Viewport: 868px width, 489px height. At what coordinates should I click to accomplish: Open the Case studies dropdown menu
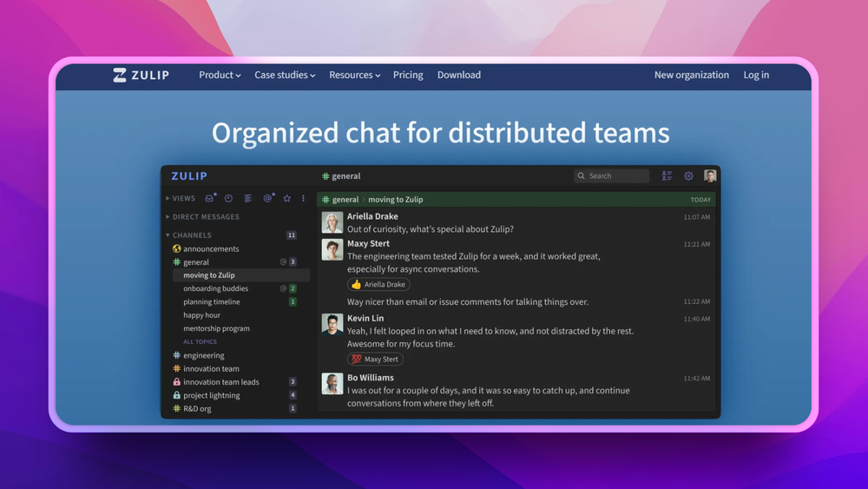click(x=285, y=75)
